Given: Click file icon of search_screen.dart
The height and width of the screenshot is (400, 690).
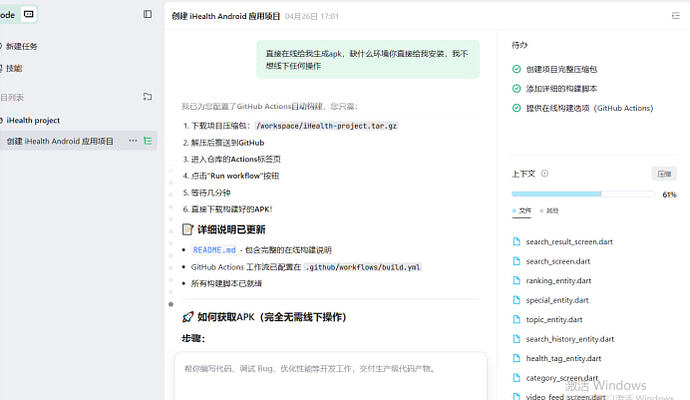Looking at the screenshot, I should (x=517, y=261).
